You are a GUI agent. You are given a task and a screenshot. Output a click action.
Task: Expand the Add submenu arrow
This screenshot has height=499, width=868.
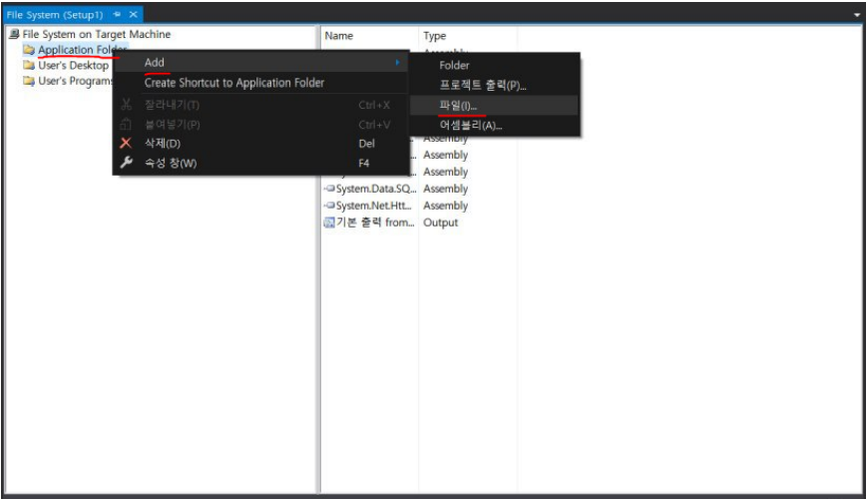(397, 63)
